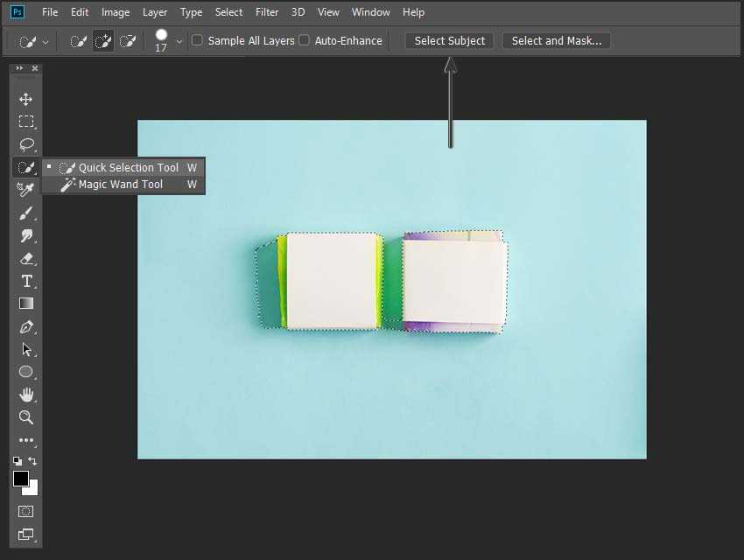The width and height of the screenshot is (744, 560).
Task: Select the Hand tool
Action: click(x=26, y=395)
